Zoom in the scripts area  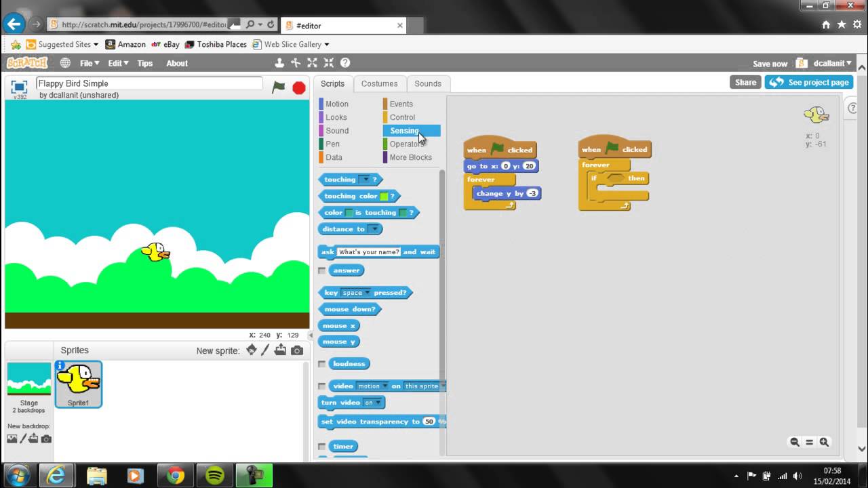[x=824, y=442]
